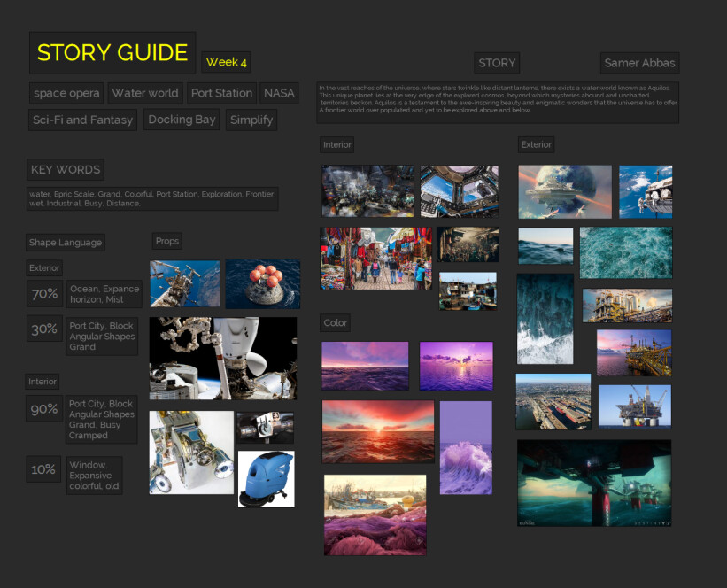Select the aerial port docks image
The image size is (727, 588).
[x=553, y=402]
